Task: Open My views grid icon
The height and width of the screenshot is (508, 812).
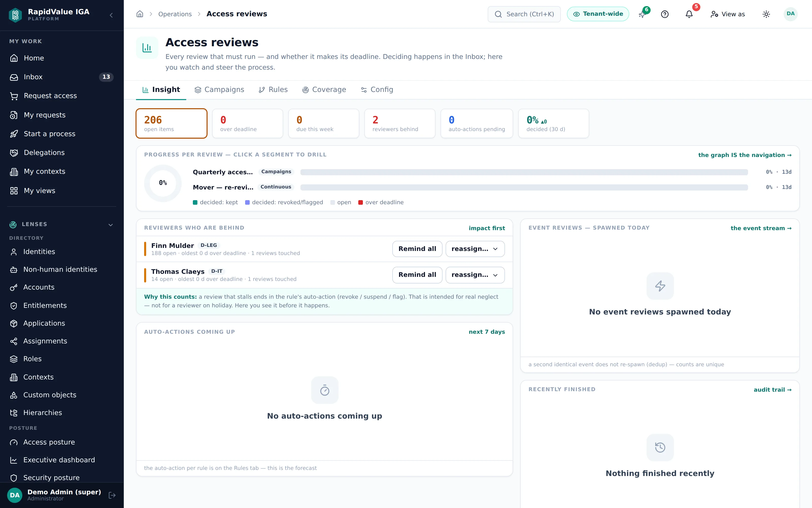Action: click(14, 191)
